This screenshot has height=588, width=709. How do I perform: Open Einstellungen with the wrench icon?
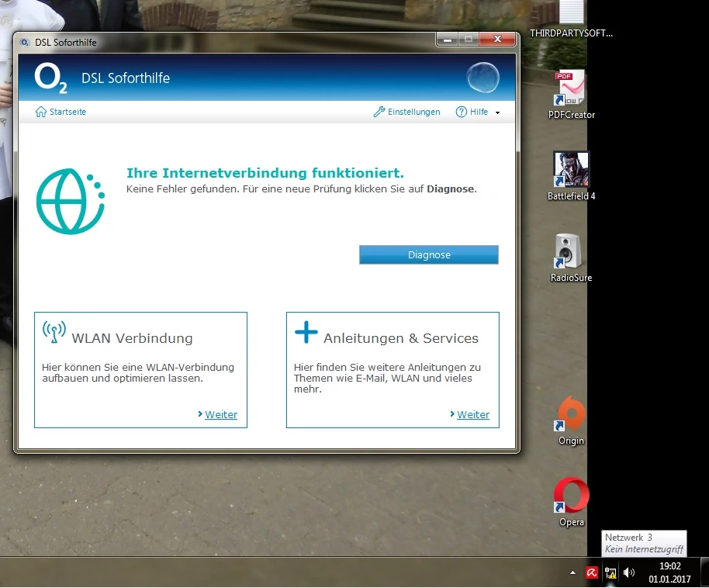tap(379, 112)
